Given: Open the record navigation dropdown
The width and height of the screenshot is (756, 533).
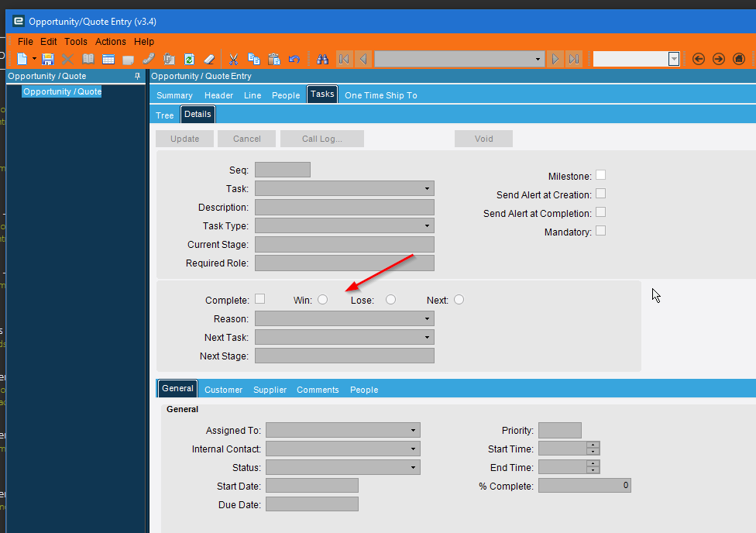Looking at the screenshot, I should [538, 60].
